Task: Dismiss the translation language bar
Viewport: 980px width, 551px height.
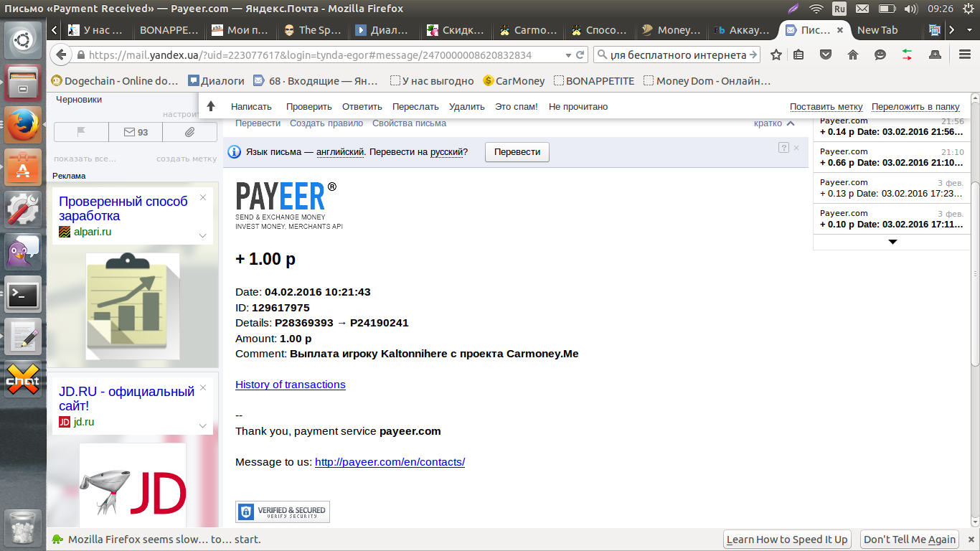Action: (x=796, y=148)
